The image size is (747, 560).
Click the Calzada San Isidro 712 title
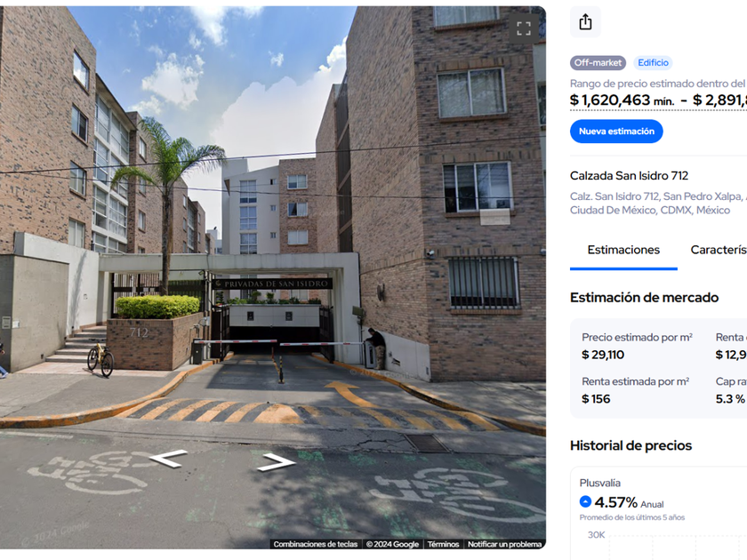click(x=629, y=176)
